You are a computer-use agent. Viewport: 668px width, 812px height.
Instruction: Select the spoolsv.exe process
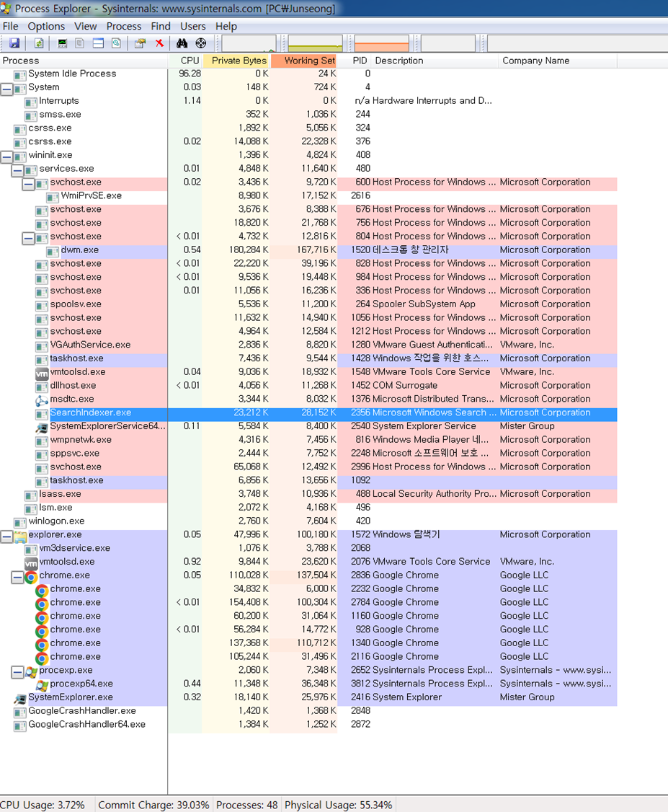pyautogui.click(x=76, y=304)
